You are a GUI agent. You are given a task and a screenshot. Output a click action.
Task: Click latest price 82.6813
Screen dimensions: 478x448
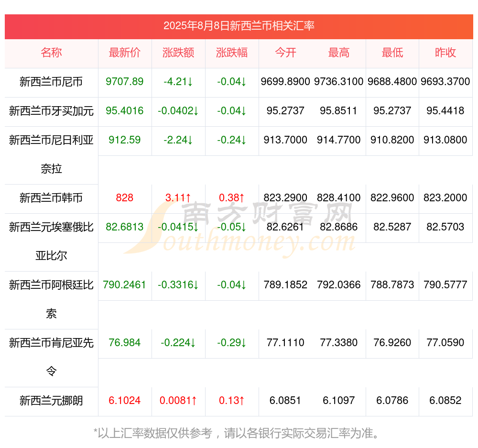(x=124, y=227)
